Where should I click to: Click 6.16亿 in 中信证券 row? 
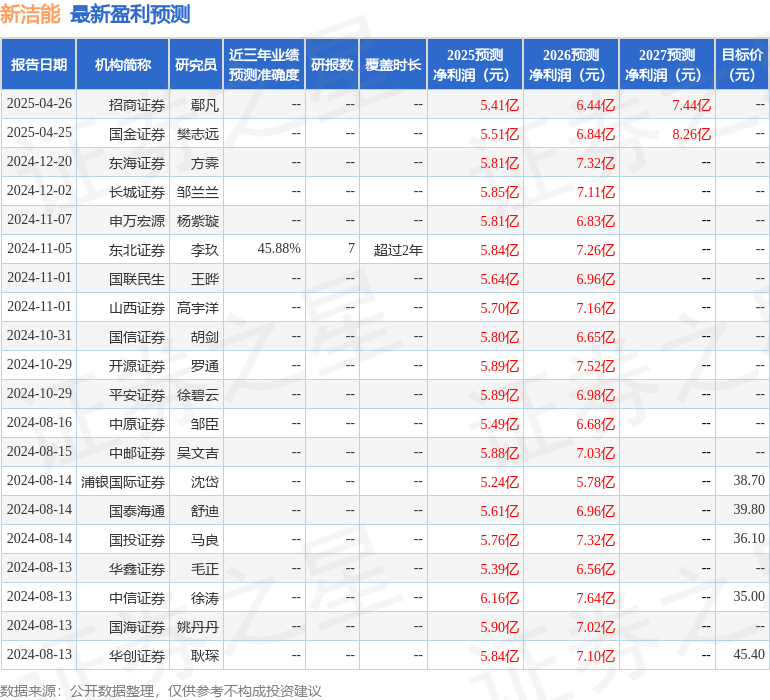click(499, 598)
